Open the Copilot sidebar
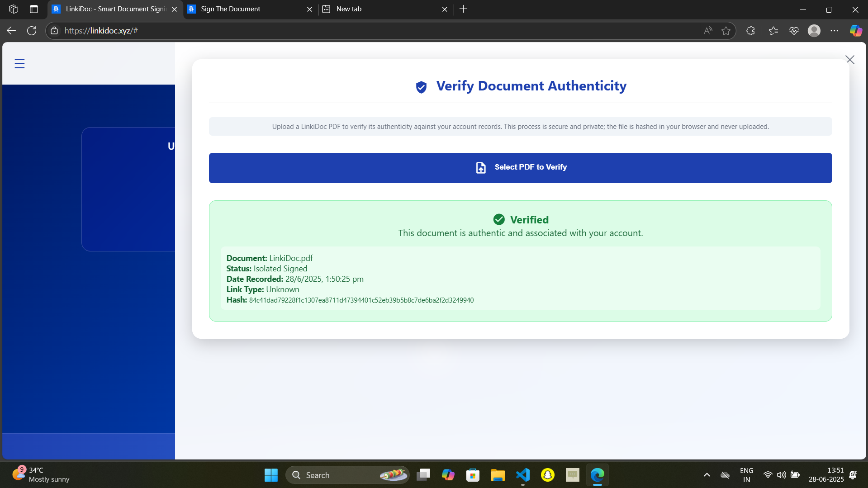Screen dimensions: 868x488 tap(856, 31)
